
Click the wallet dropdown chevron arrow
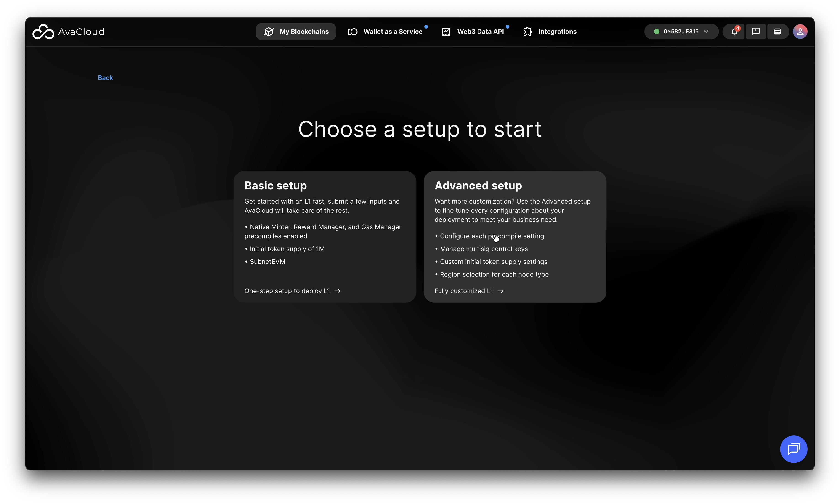pyautogui.click(x=706, y=32)
